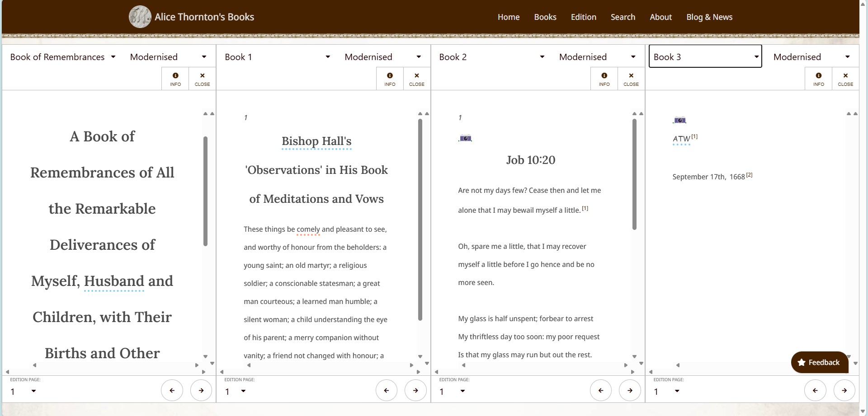Open Modernised dropdown in Book 1 panel

pos(382,57)
